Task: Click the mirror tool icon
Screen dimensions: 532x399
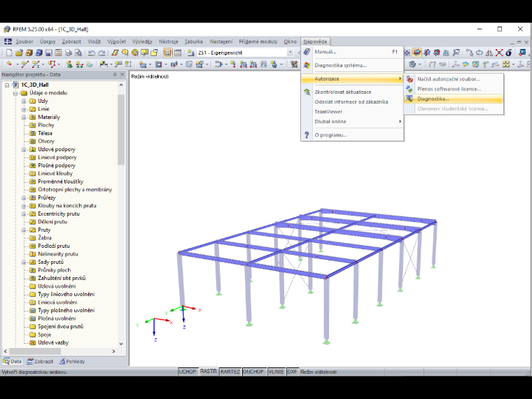Action: [x=489, y=52]
